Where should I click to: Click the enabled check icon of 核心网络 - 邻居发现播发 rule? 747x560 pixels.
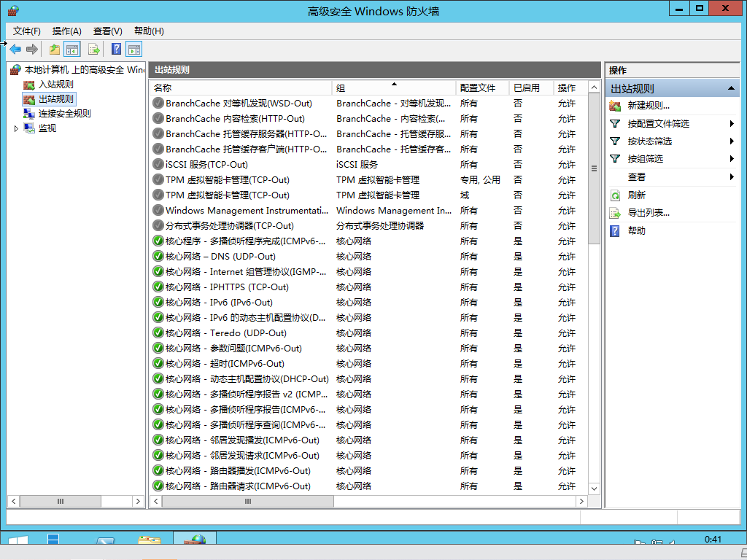click(x=158, y=440)
